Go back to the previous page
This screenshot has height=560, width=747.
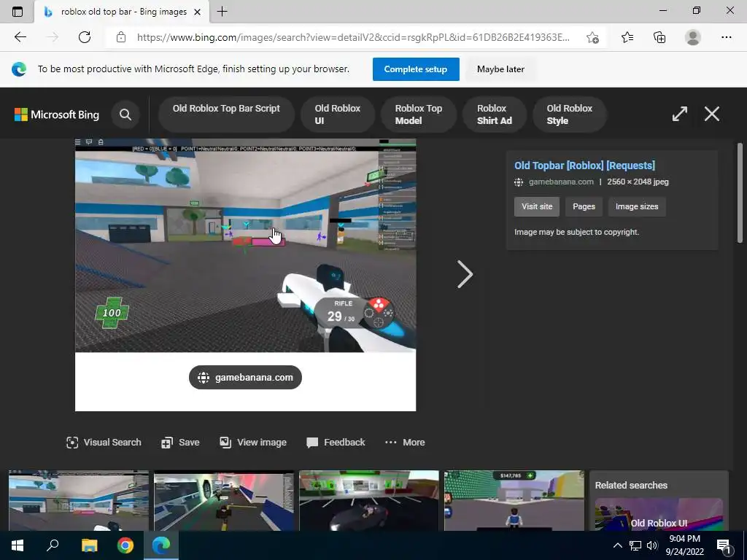[20, 37]
